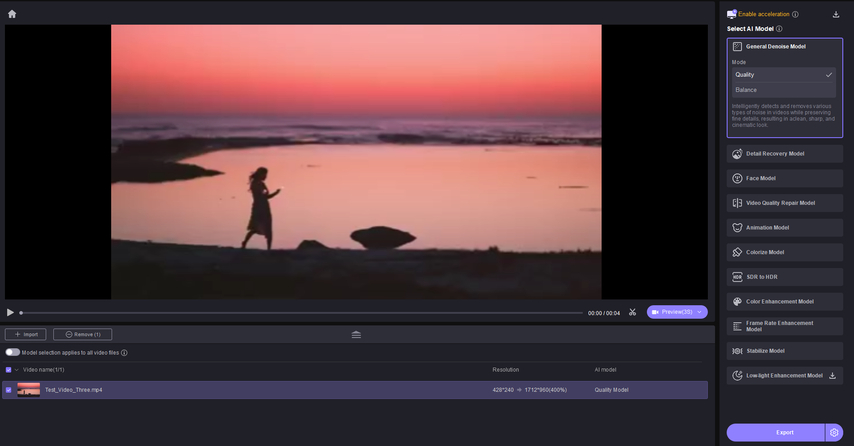Image resolution: width=854 pixels, height=446 pixels.
Task: Click the Quality Model cell
Action: click(611, 390)
